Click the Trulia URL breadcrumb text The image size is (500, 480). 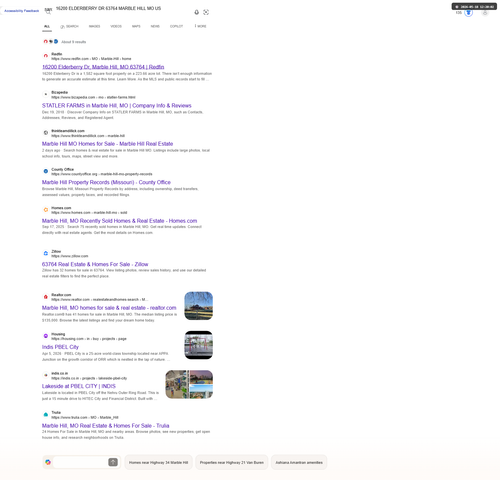[x=85, y=417]
